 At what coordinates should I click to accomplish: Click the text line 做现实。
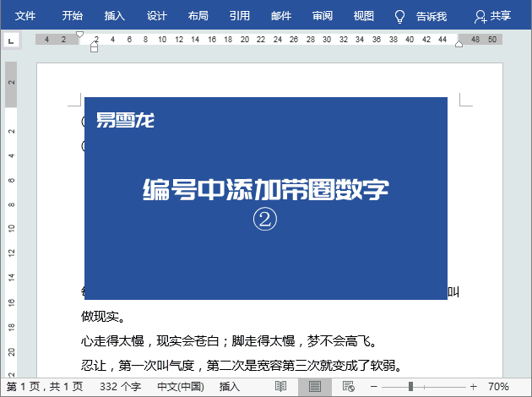(103, 317)
